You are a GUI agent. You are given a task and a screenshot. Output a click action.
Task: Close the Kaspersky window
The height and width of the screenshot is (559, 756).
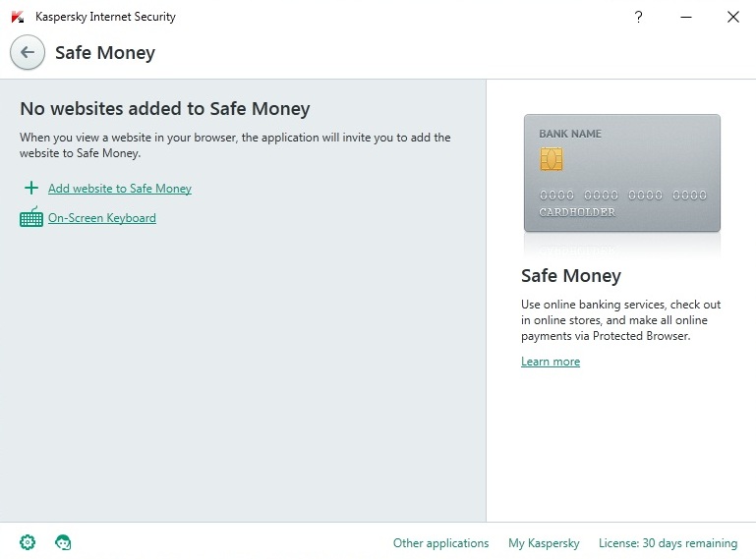(732, 17)
